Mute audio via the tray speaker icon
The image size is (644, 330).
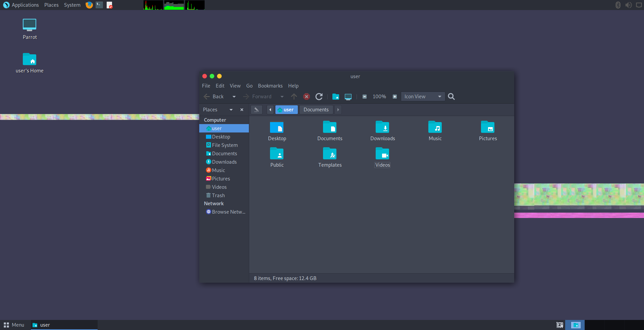[x=628, y=5]
